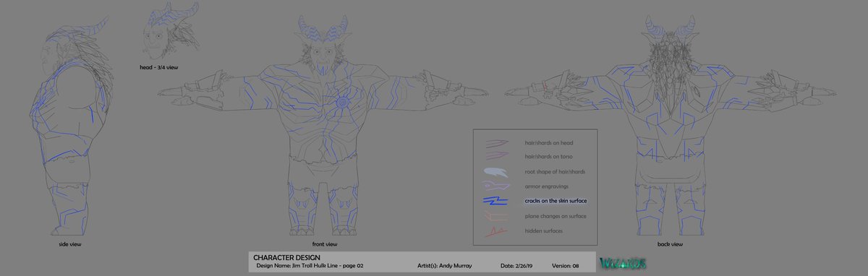Select the 'hidden surfaces' legend text
The height and width of the screenshot is (276, 868).
[x=544, y=230]
